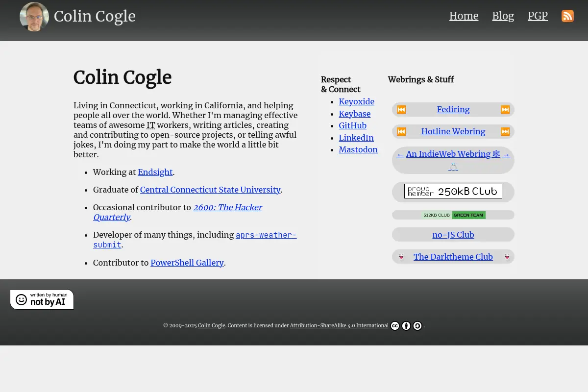Go to next site in Hotline Webring
Image resolution: width=588 pixels, height=392 pixels.
pos(505,131)
